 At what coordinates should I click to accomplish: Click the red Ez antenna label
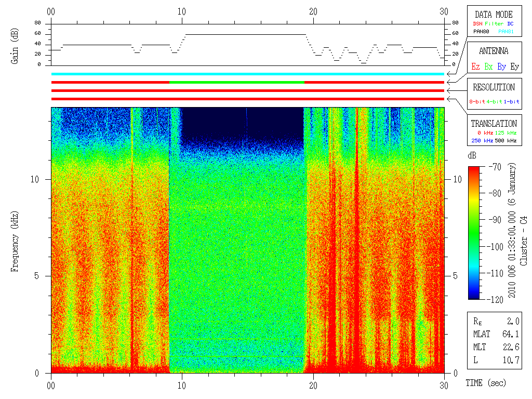tap(475, 66)
